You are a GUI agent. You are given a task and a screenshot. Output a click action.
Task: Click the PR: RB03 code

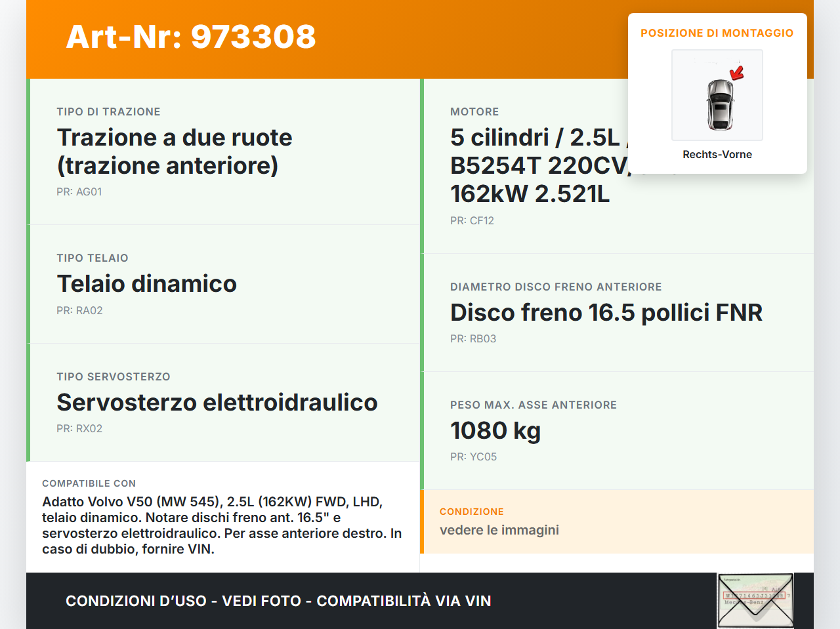click(x=472, y=338)
